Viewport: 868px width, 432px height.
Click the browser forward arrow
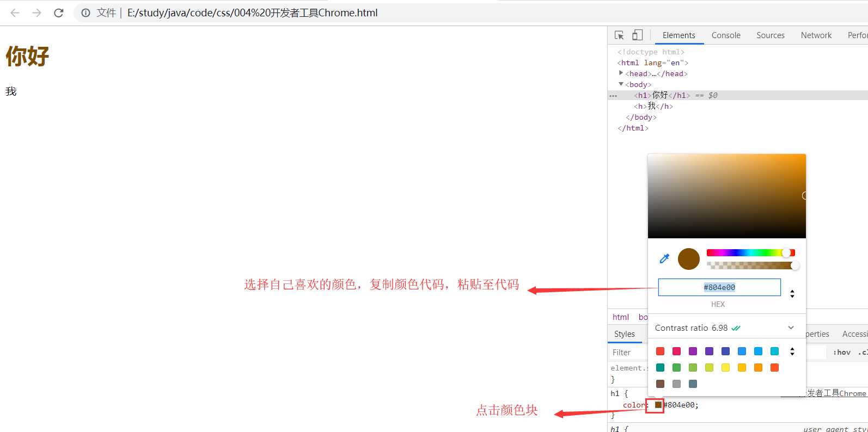click(x=36, y=13)
